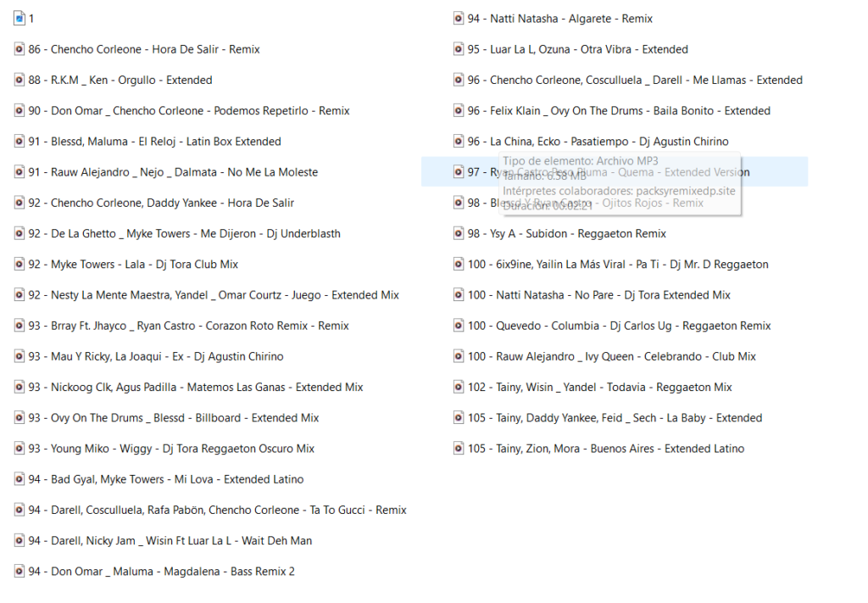Select the file named "1"
868x603 pixels.
tap(31, 19)
